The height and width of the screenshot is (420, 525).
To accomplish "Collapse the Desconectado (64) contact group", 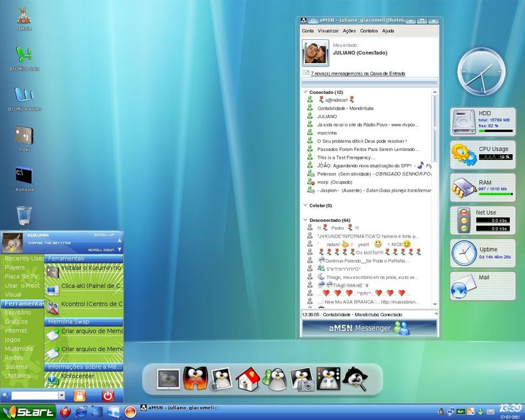I will pos(305,220).
